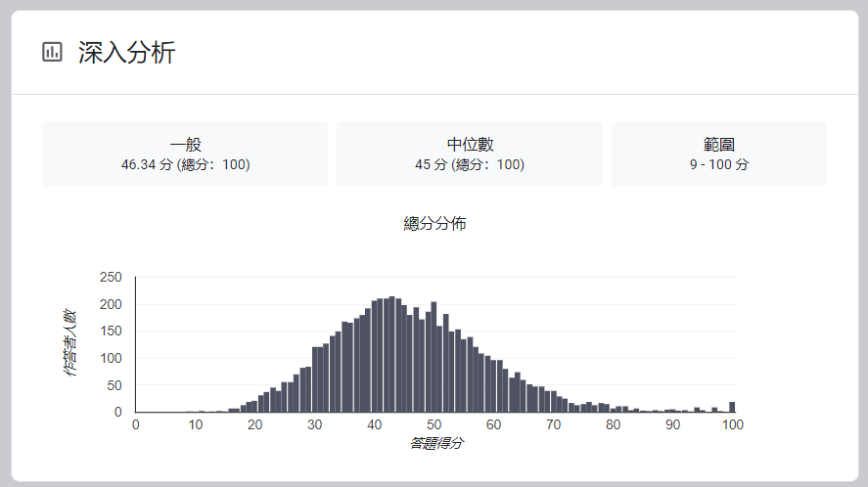The width and height of the screenshot is (868, 487).
Task: Click the 作答者人數 y-axis label
Action: pyautogui.click(x=70, y=342)
